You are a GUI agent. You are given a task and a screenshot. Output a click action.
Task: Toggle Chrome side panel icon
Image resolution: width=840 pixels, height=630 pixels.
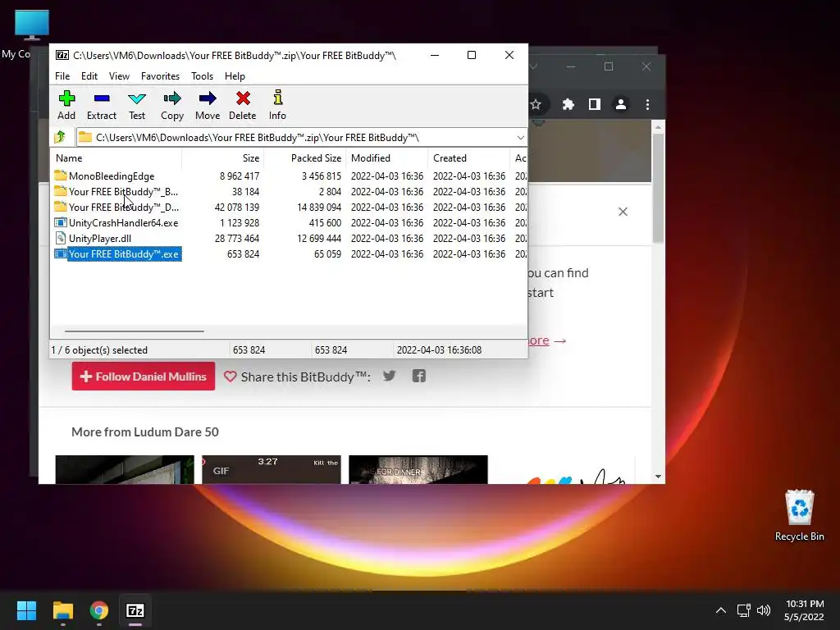594,104
